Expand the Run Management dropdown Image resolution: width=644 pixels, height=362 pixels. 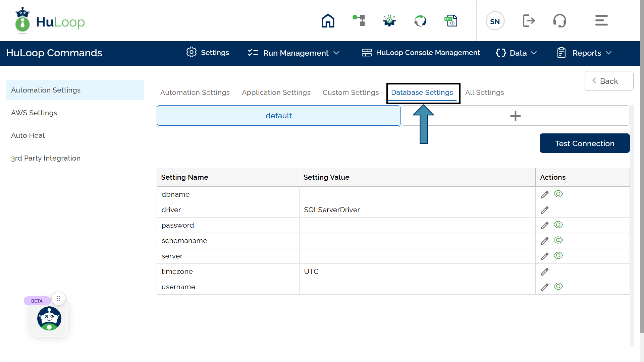294,53
